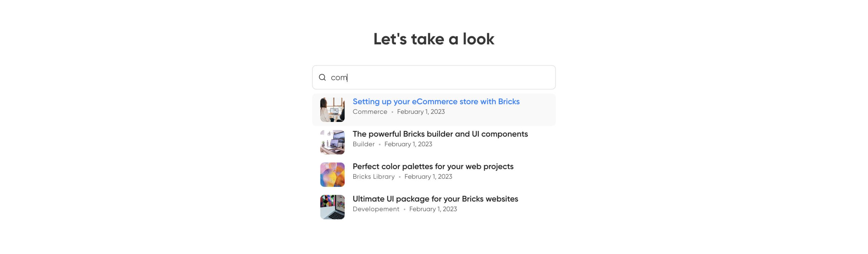Image resolution: width=868 pixels, height=254 pixels.
Task: Click the typed text "com" in search
Action: (339, 78)
